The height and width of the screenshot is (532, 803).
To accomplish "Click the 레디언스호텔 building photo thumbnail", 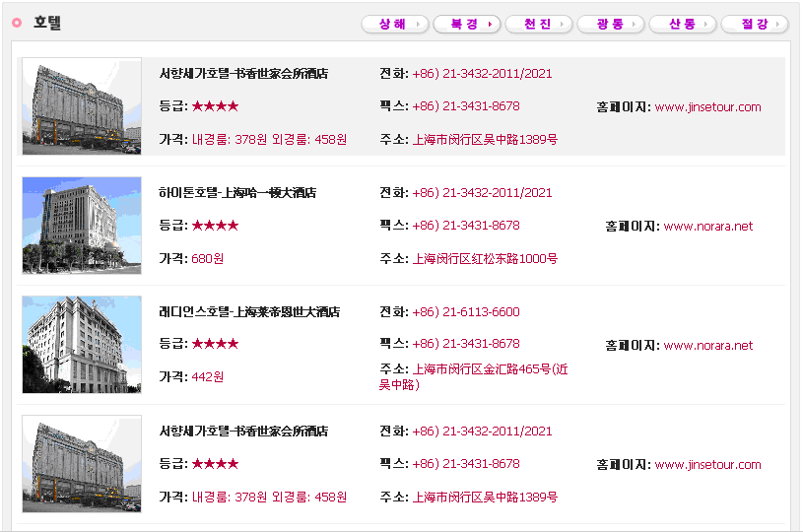I will 82,345.
